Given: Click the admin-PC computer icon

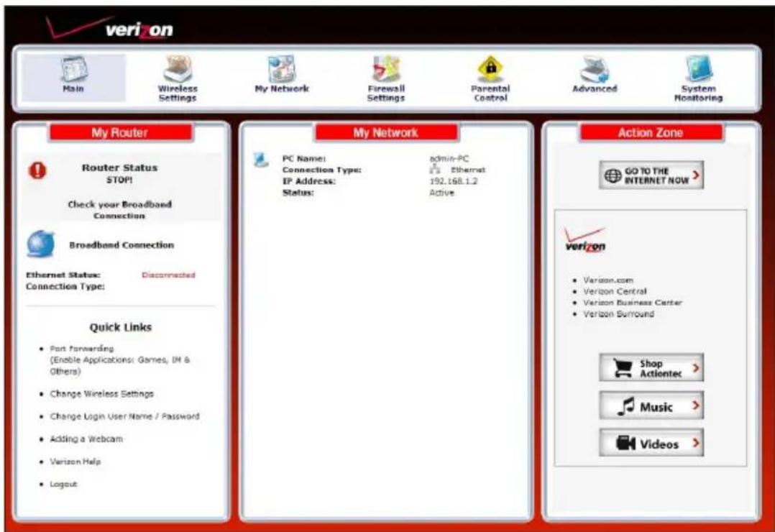Looking at the screenshot, I should click(x=261, y=160).
